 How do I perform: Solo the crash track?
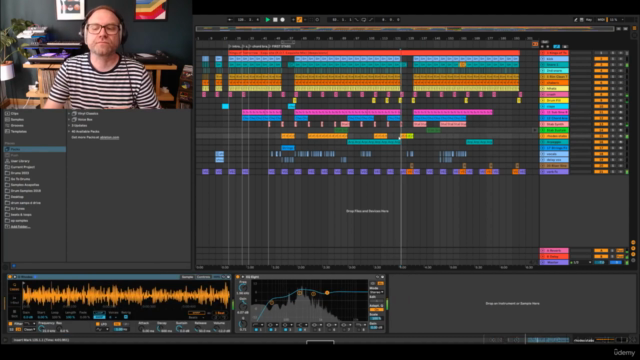coord(613,94)
